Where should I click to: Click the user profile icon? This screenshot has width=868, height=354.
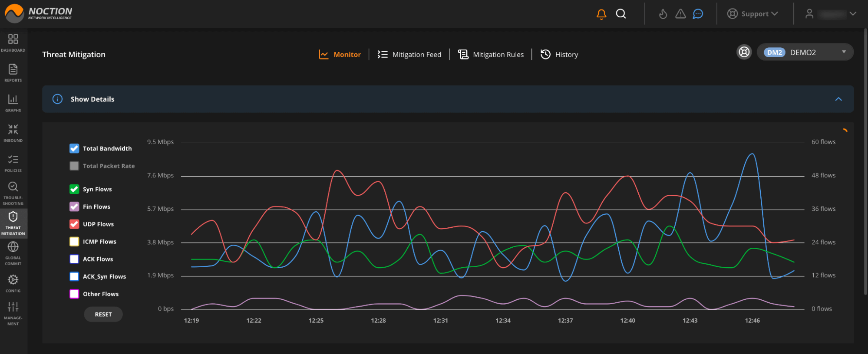[x=809, y=14]
